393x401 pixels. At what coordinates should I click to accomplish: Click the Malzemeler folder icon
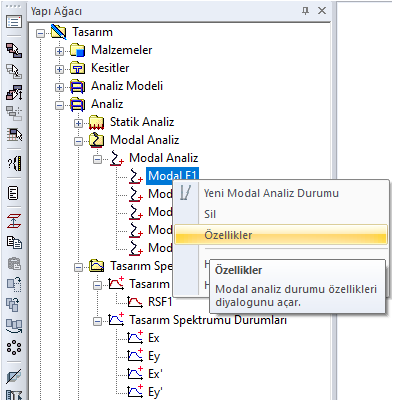[x=78, y=50]
